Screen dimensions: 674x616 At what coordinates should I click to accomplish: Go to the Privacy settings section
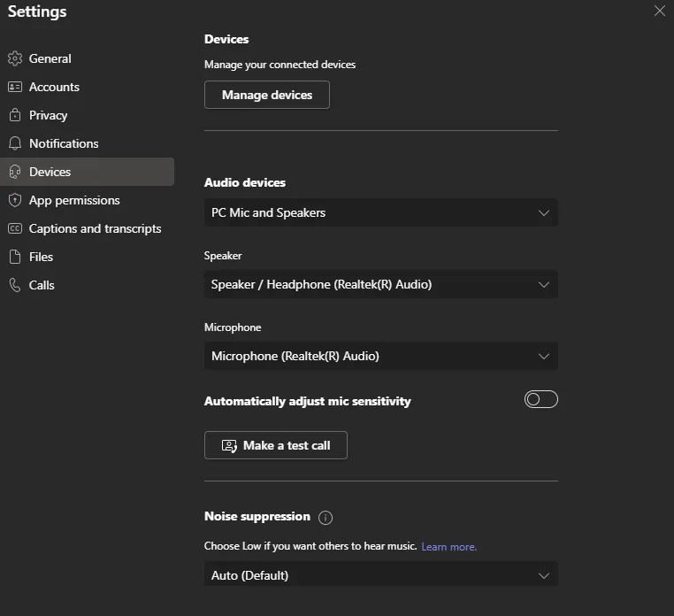click(48, 115)
